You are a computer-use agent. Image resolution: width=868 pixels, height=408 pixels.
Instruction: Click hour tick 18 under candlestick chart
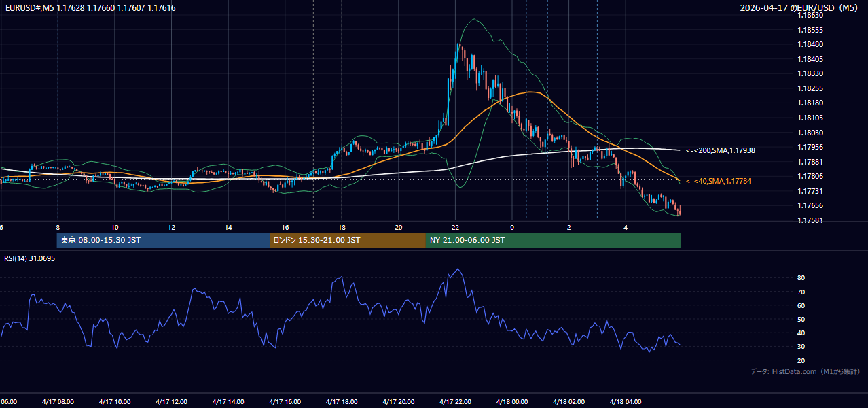(x=342, y=228)
